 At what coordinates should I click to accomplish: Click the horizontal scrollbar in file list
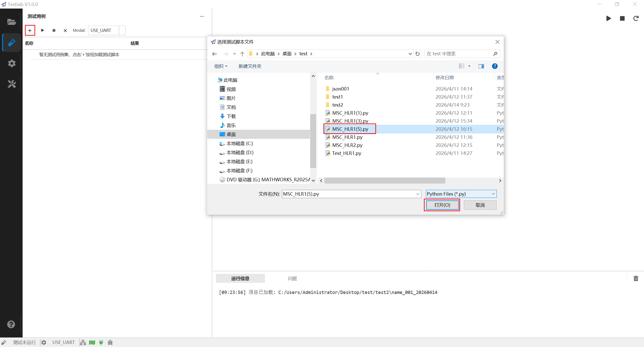point(385,181)
